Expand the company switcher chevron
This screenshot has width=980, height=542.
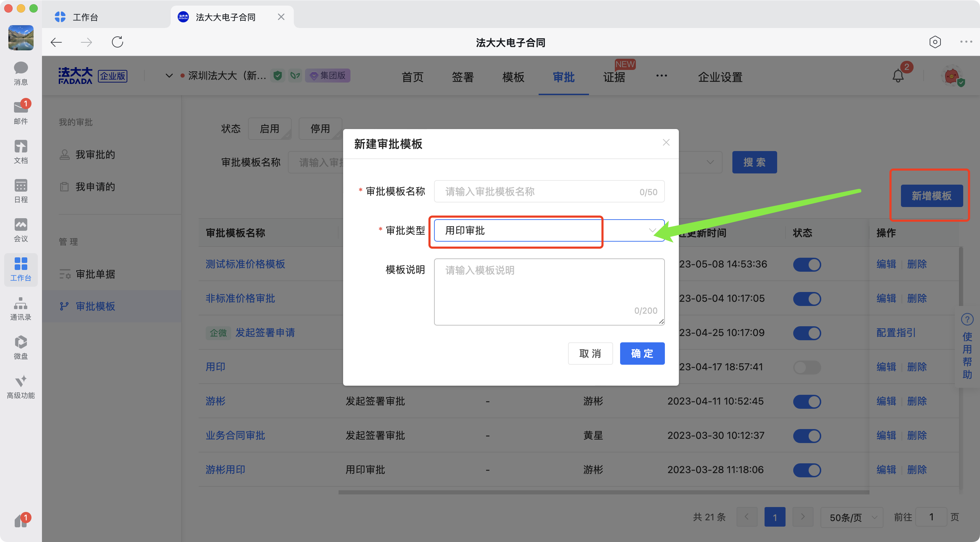(169, 76)
